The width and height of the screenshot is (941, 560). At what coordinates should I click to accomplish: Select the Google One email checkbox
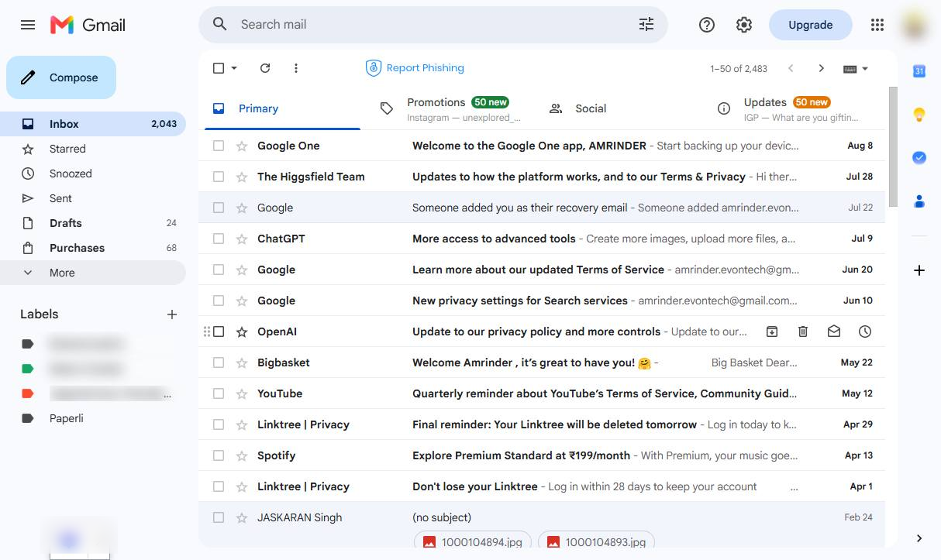(x=219, y=146)
